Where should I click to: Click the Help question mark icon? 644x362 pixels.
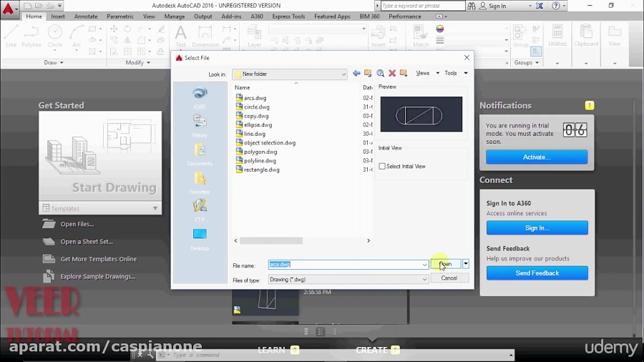(556, 6)
